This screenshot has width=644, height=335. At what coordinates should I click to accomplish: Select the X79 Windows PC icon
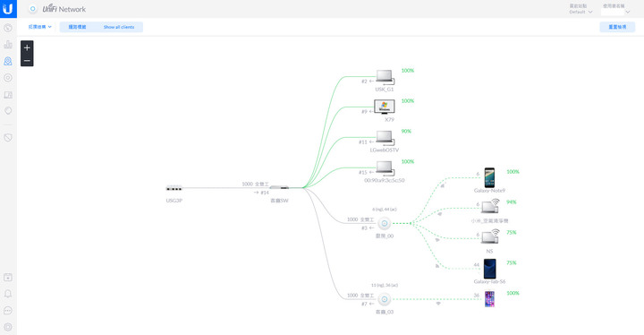click(385, 107)
